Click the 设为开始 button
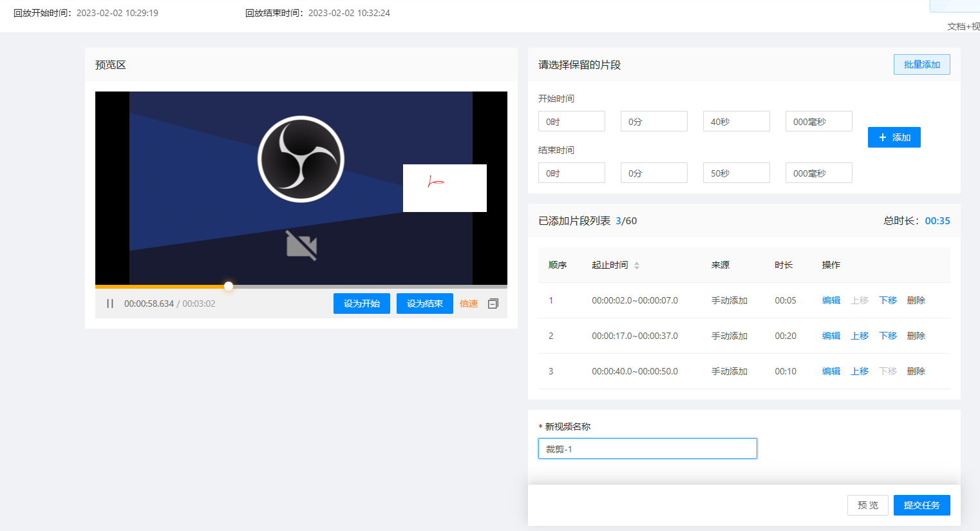 click(362, 304)
